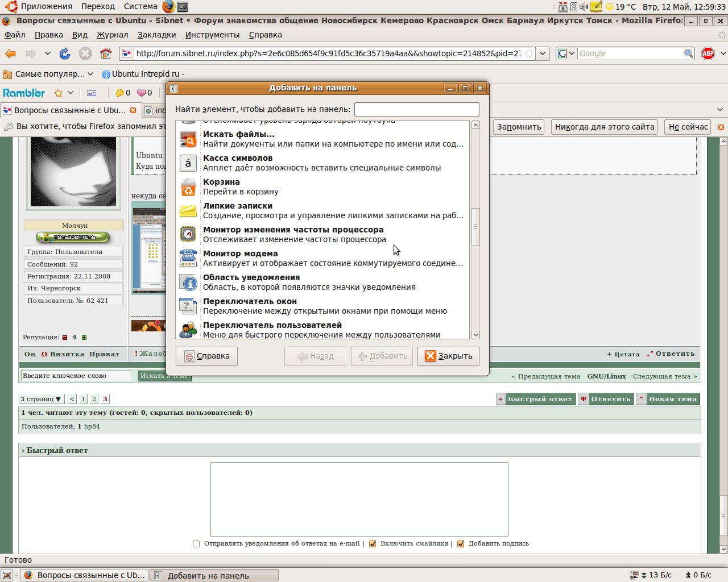Close the Firefox remember-password notification bar
Viewport: 728px width, 582px height.
(721, 127)
